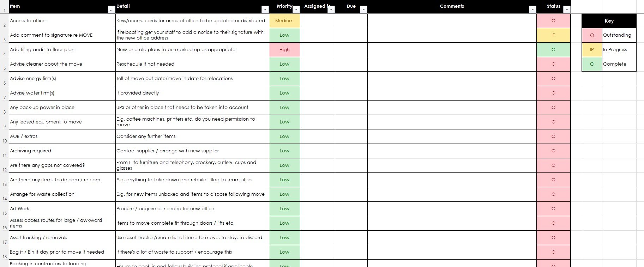Select the 'Access to office' cell
This screenshot has height=267, width=644.
click(x=62, y=21)
